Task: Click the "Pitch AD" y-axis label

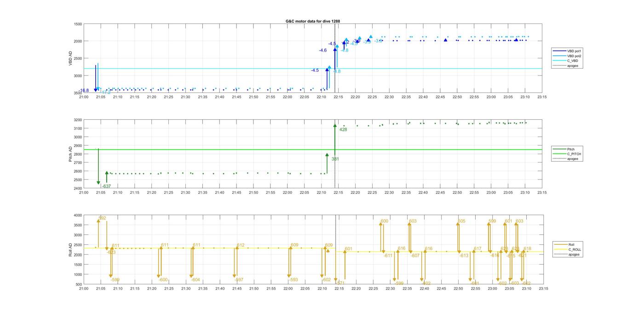Action: point(70,154)
